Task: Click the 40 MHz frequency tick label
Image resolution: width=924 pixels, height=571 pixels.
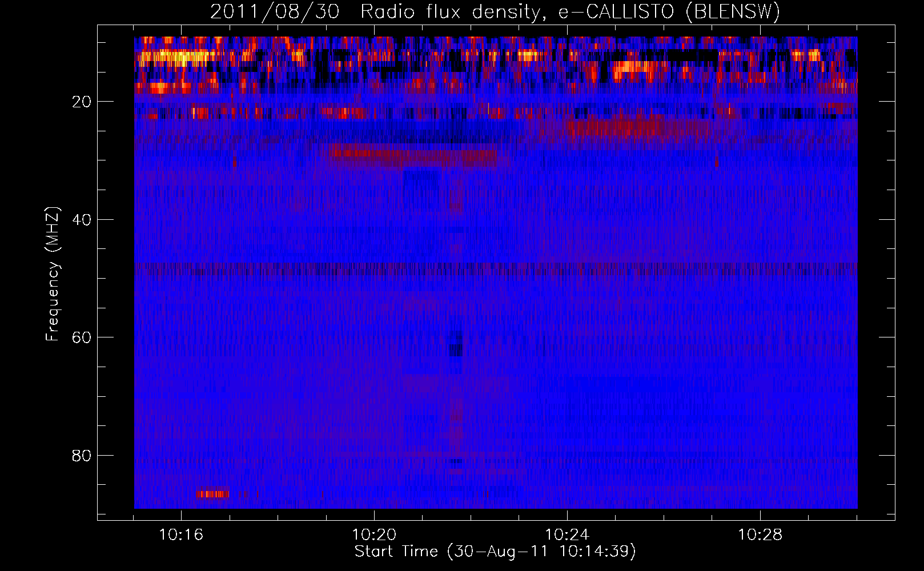Action: [82, 220]
